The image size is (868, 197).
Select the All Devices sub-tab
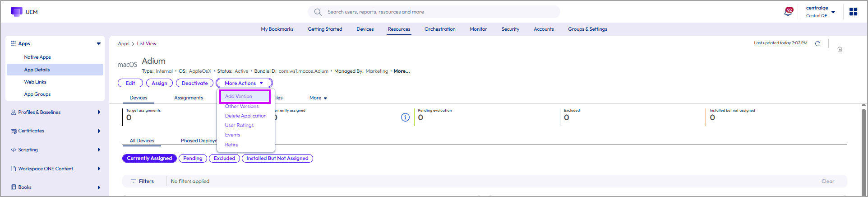[x=142, y=141]
